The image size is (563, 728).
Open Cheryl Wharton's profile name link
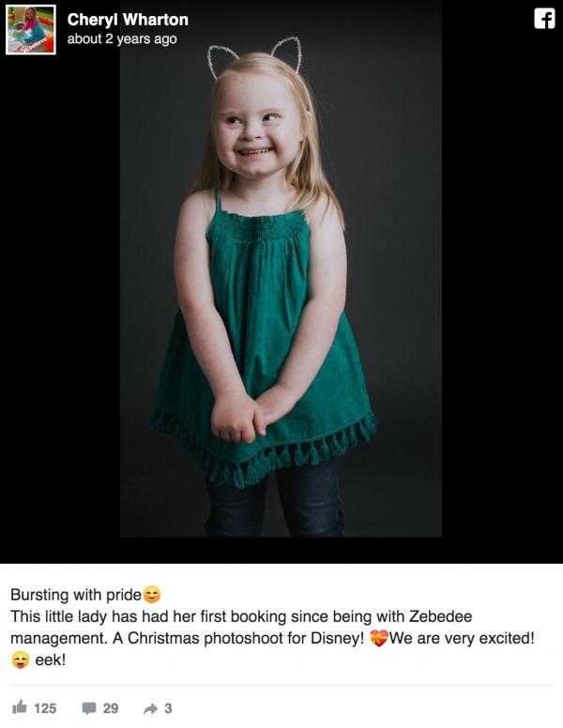pyautogui.click(x=128, y=20)
